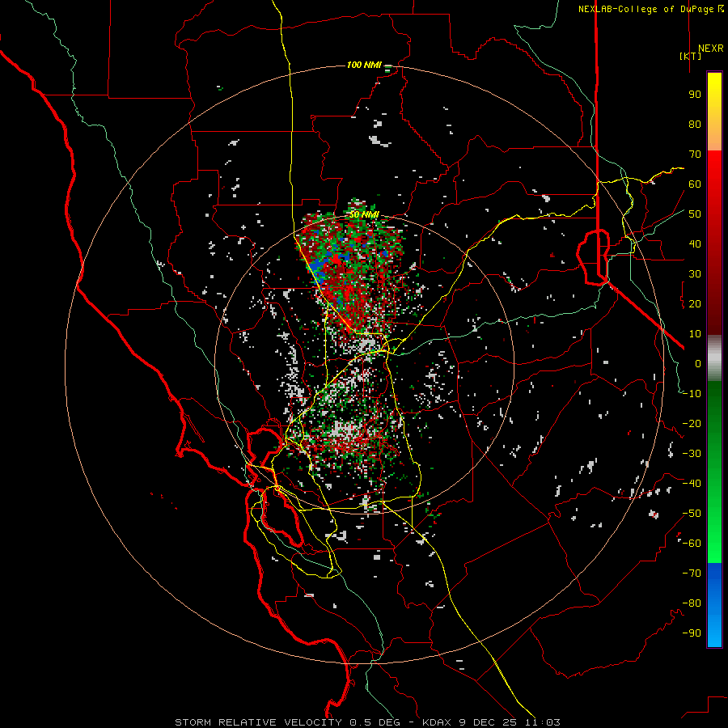The height and width of the screenshot is (728, 728).
Task: Click the NEXLAB-College of DuPage label
Action: click(650, 9)
